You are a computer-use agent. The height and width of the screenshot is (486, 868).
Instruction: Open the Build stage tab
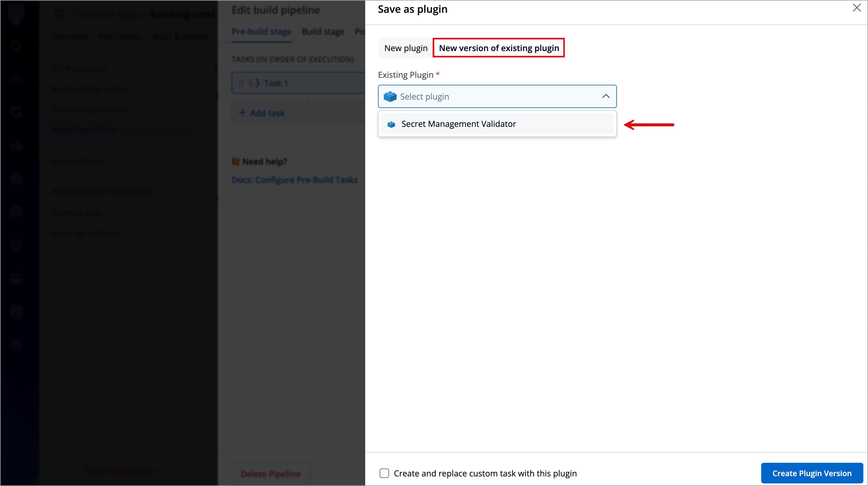tap(323, 32)
